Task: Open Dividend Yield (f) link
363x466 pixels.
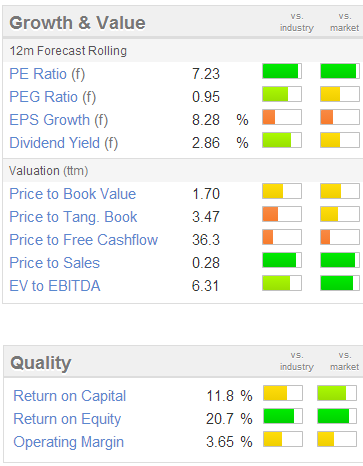Action: tap(64, 143)
